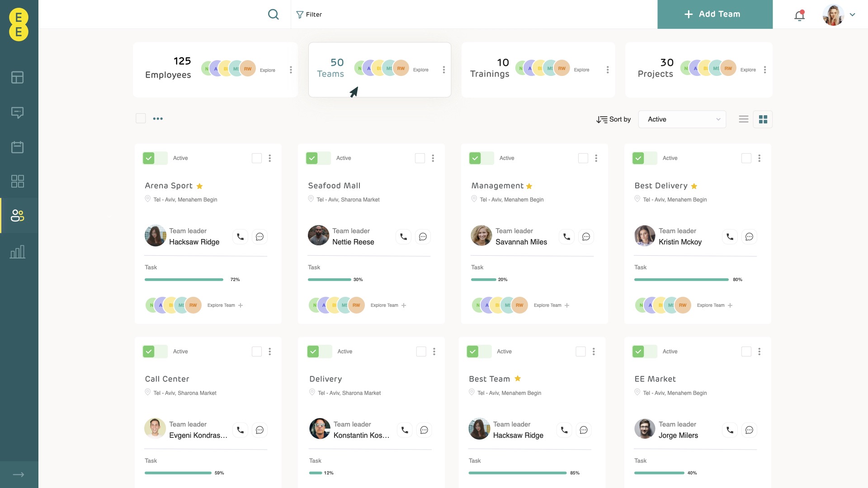Select the 30 Projects summary card
The width and height of the screenshot is (868, 488).
[699, 70]
